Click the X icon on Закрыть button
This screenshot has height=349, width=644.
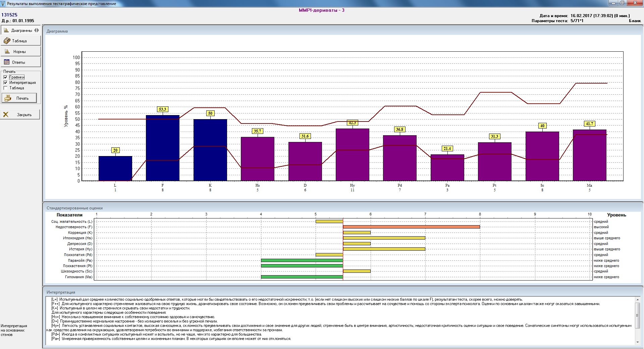point(6,115)
